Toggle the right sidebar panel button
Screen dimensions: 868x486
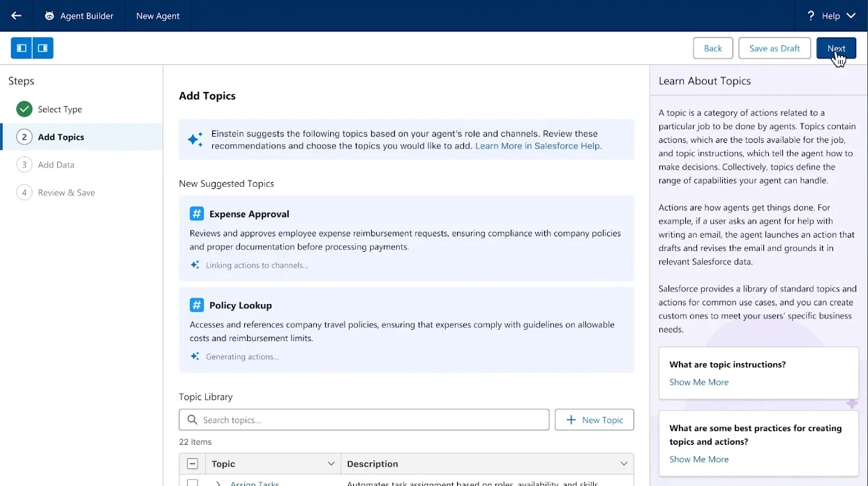[x=43, y=48]
